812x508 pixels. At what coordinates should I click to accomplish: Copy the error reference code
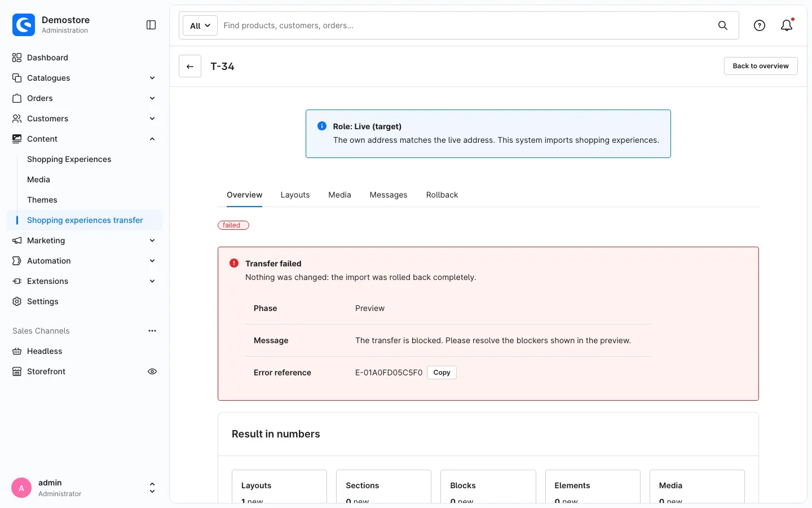[442, 373]
